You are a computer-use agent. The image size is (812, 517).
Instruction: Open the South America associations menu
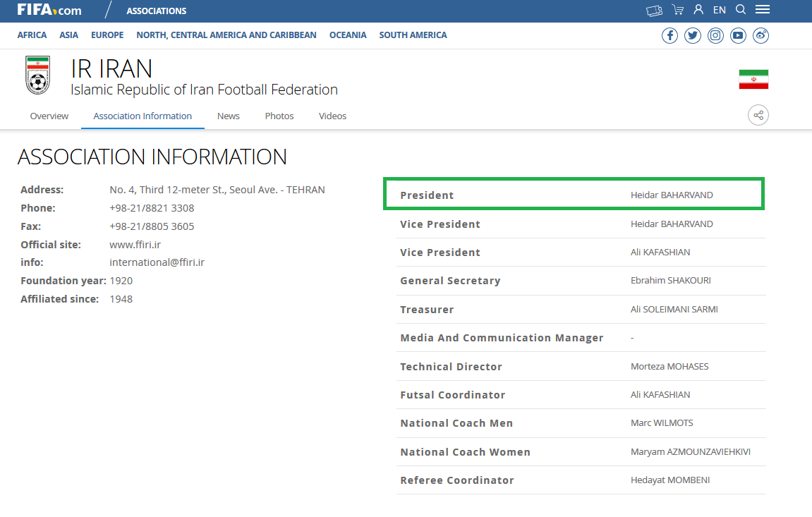[413, 35]
